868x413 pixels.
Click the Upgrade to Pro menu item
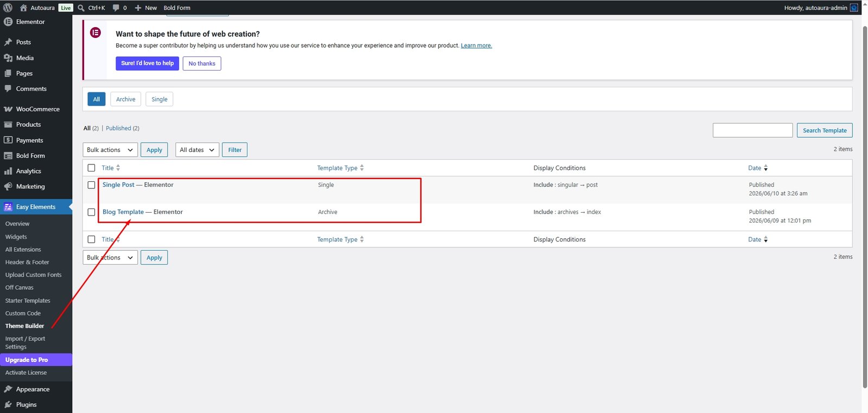click(x=36, y=360)
